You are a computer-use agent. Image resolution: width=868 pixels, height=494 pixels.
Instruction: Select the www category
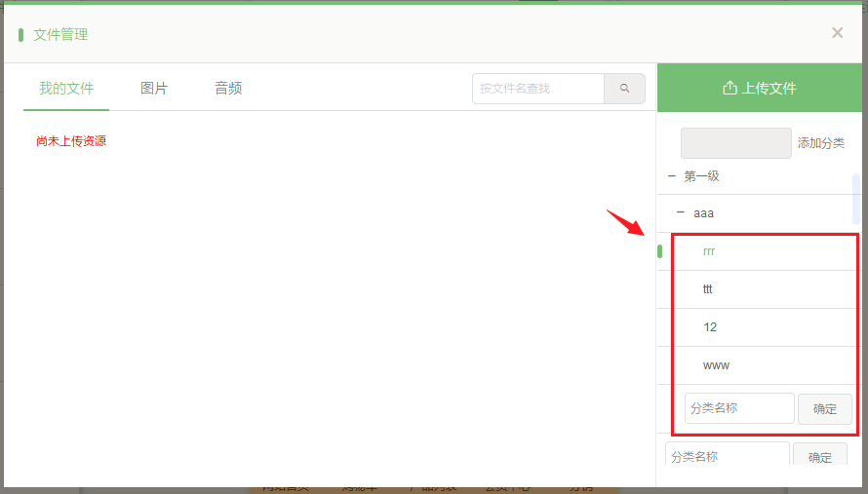point(716,365)
